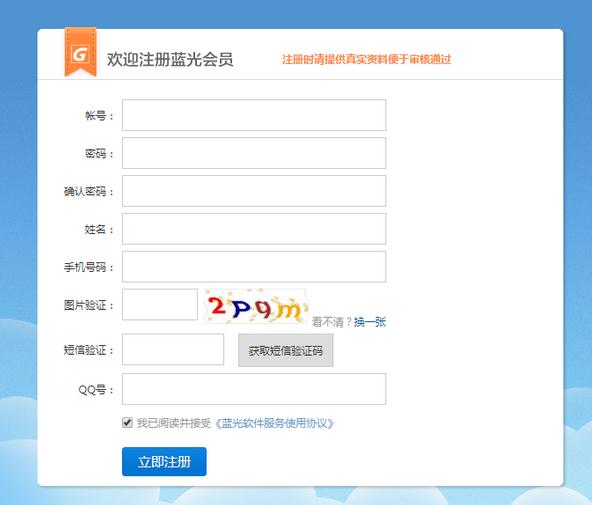Click the 获取短信验证码 button
This screenshot has width=592, height=505.
(285, 350)
